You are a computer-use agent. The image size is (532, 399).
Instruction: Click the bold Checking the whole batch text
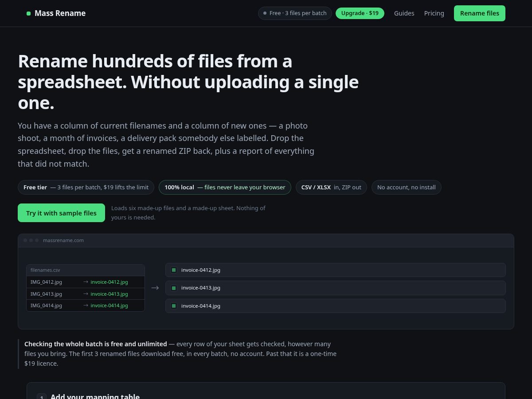96,344
